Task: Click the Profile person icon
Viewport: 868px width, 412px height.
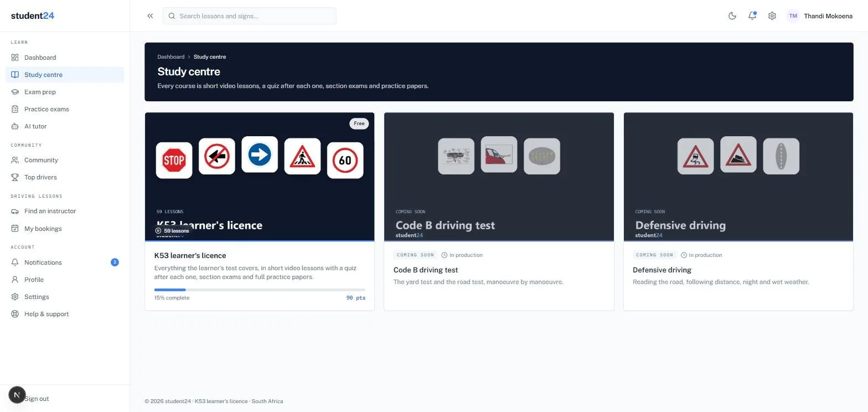Action: tap(15, 280)
